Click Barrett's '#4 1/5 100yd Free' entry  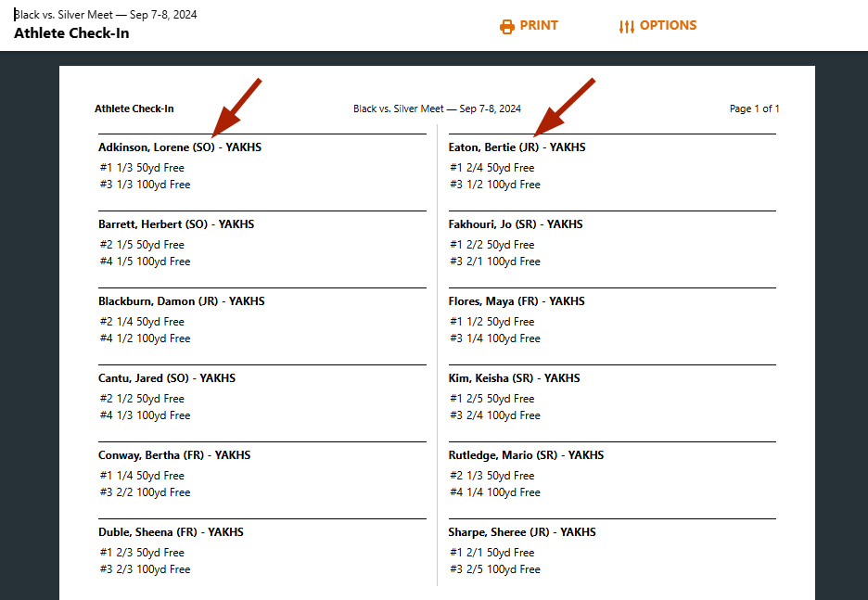point(145,262)
